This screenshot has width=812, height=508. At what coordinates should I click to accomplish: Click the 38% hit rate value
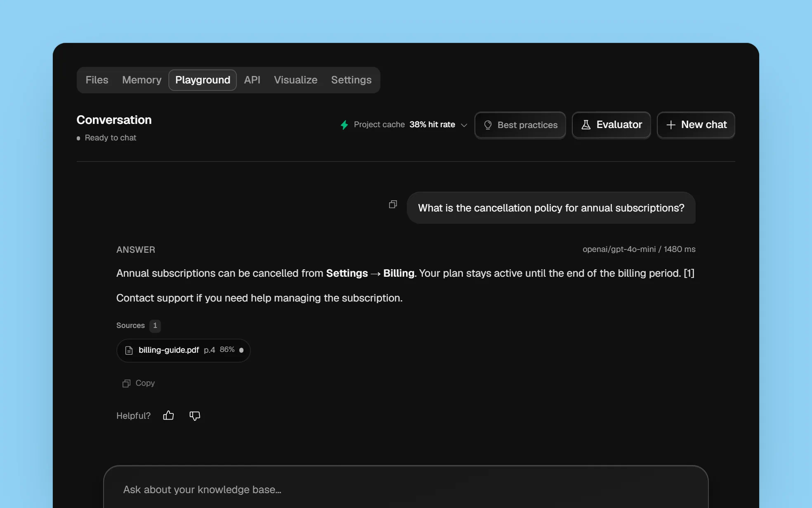[432, 124]
